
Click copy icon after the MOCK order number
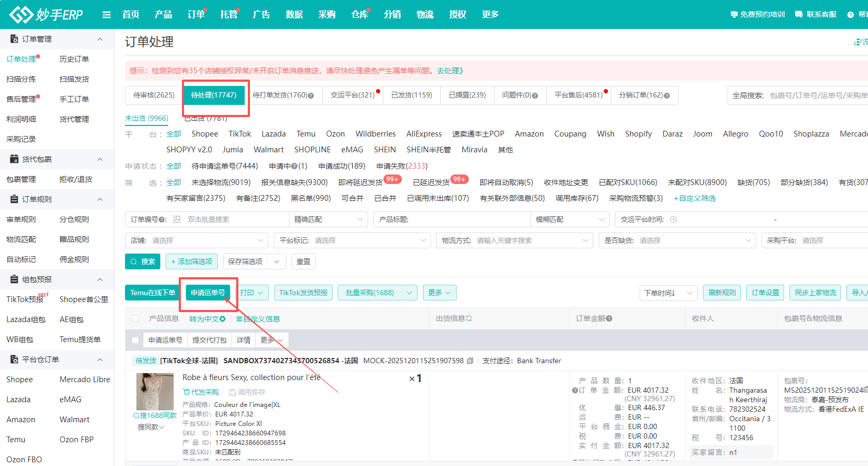pos(470,361)
